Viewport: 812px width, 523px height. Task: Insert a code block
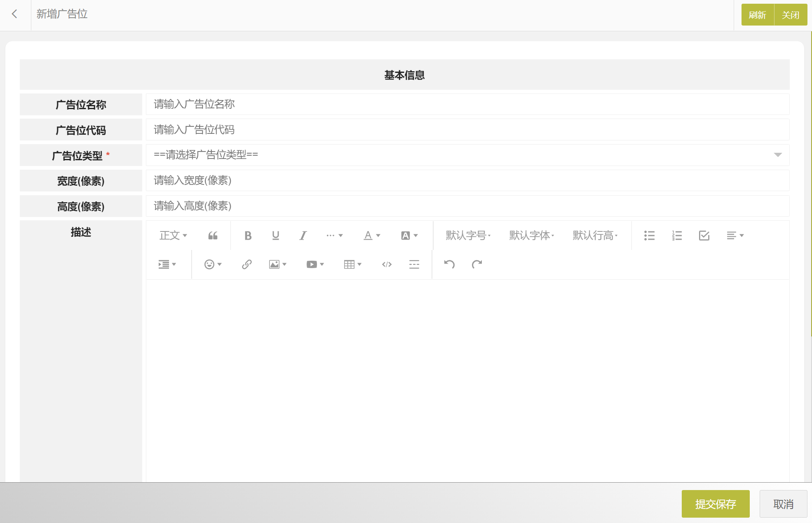coord(387,264)
